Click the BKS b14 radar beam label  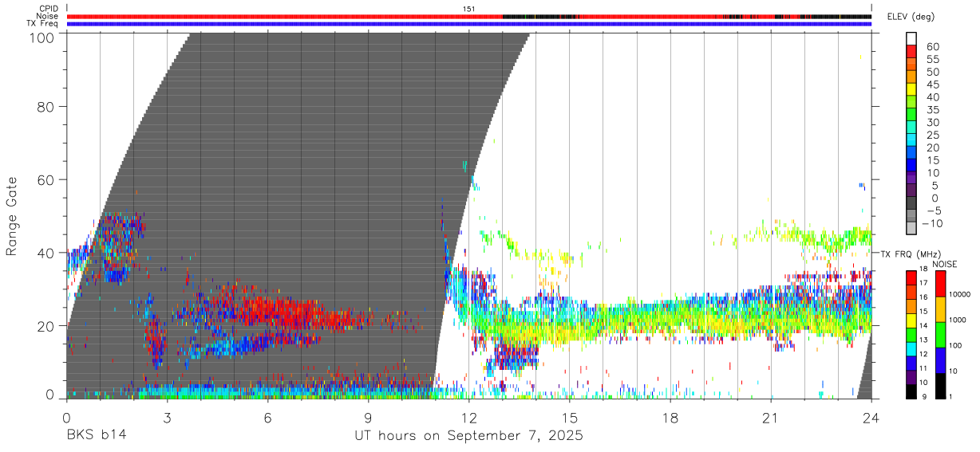pyautogui.click(x=96, y=435)
